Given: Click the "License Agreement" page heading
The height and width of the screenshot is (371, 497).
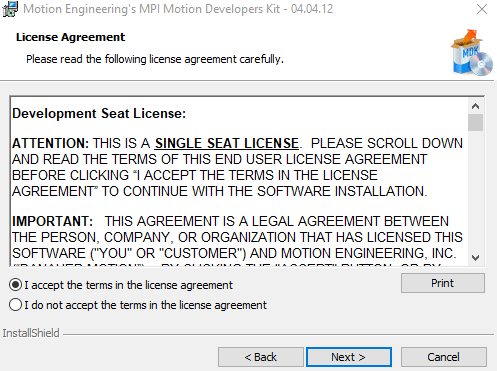Looking at the screenshot, I should click(71, 37).
